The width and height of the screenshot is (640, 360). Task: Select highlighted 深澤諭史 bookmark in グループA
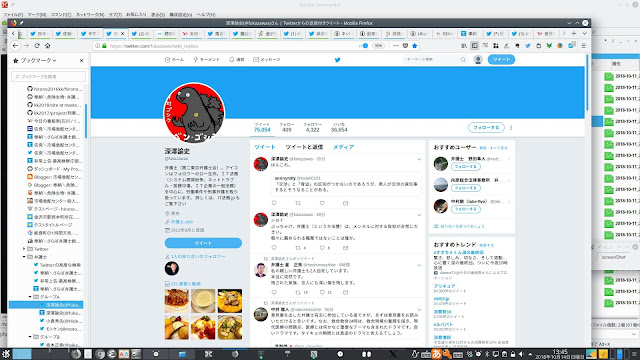coord(46,304)
